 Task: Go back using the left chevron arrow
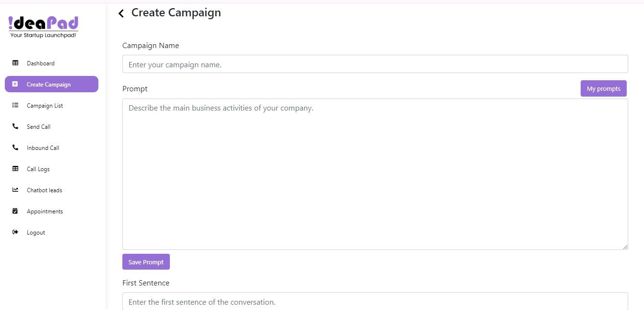[x=121, y=13]
